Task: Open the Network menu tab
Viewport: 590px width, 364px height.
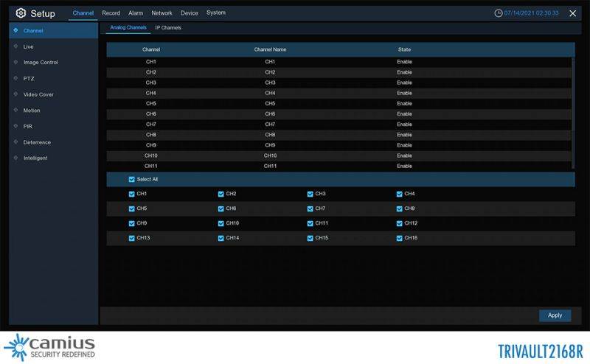Action: pos(162,13)
